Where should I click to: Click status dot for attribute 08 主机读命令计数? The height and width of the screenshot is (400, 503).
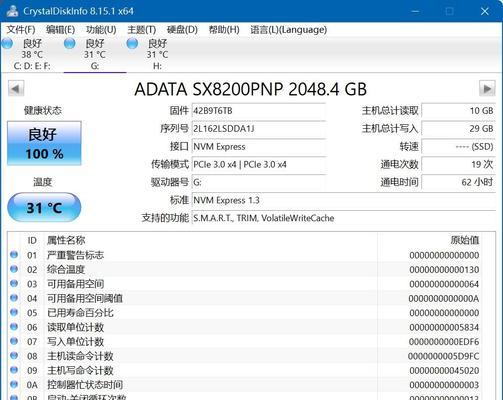click(x=14, y=355)
